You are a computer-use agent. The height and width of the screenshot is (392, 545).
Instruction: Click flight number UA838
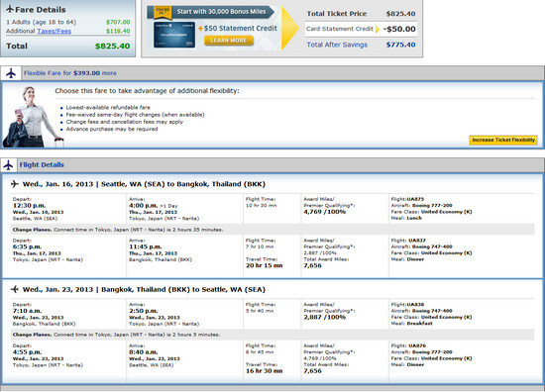click(x=415, y=305)
